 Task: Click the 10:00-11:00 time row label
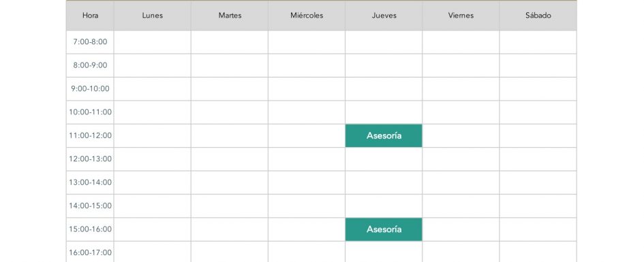pyautogui.click(x=90, y=112)
